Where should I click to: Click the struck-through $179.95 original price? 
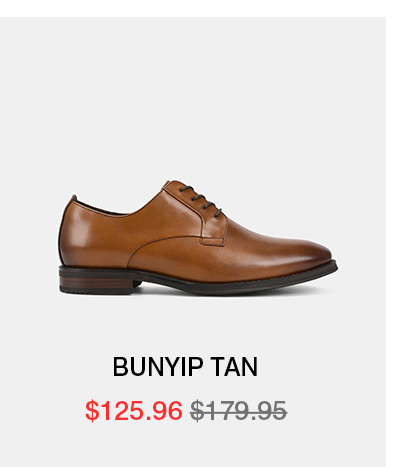238,411
